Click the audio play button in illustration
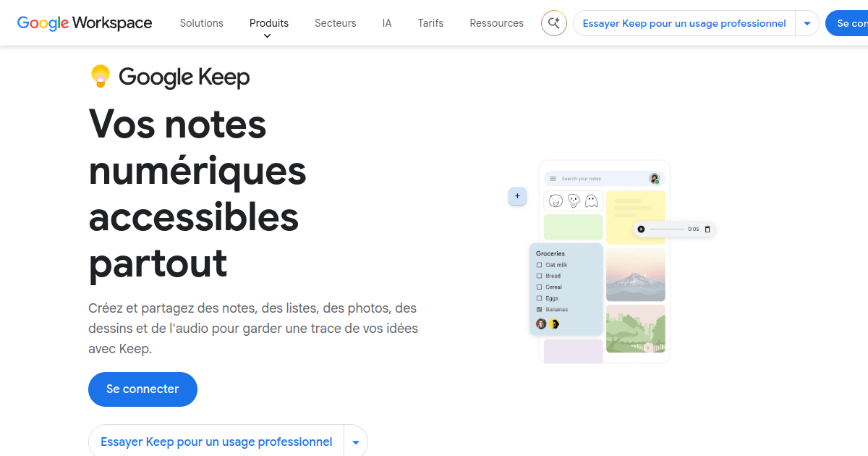This screenshot has height=456, width=868. 641,229
